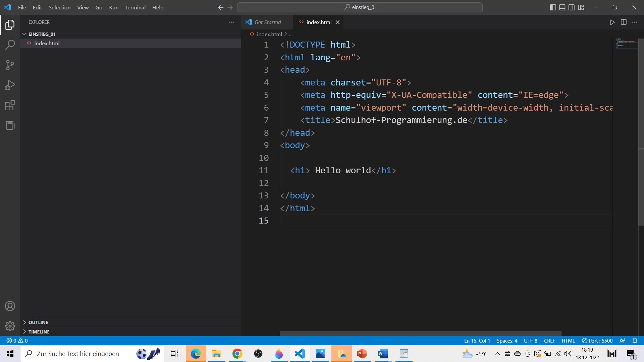Change file encoding UTF-8
Image resolution: width=644 pixels, height=362 pixels.
[x=531, y=341]
